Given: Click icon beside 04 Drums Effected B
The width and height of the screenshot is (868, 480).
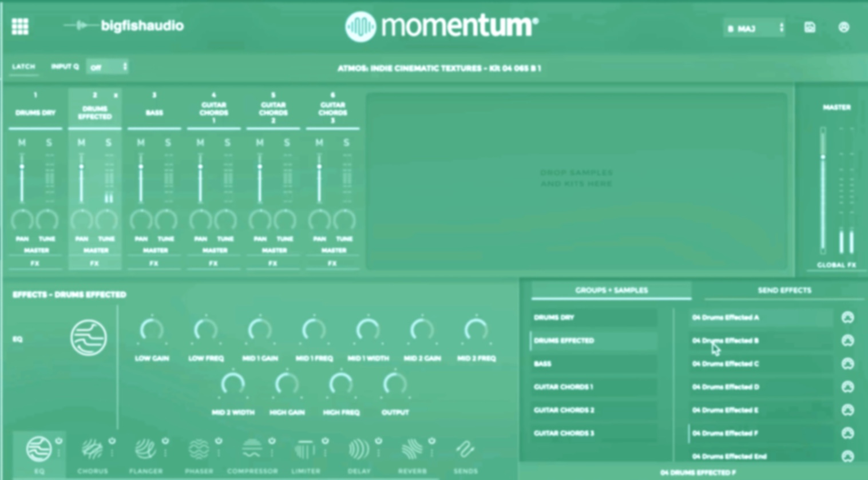Looking at the screenshot, I should coord(847,341).
